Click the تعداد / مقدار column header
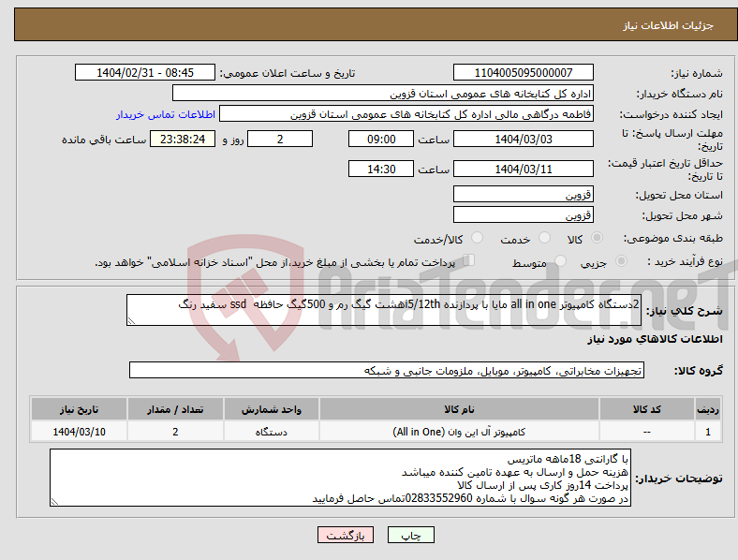Viewport: 738px width, 560px height. [x=175, y=409]
